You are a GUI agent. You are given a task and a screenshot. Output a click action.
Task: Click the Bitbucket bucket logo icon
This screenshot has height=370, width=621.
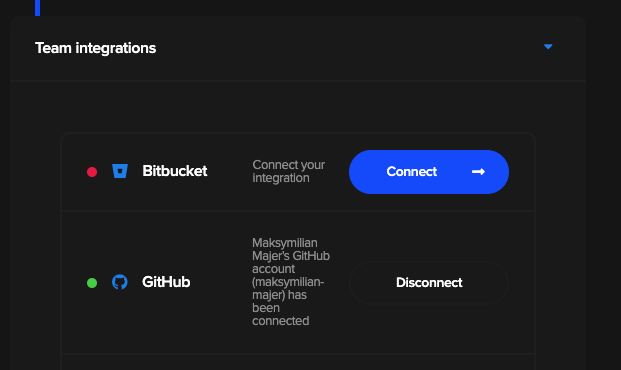[x=120, y=171]
